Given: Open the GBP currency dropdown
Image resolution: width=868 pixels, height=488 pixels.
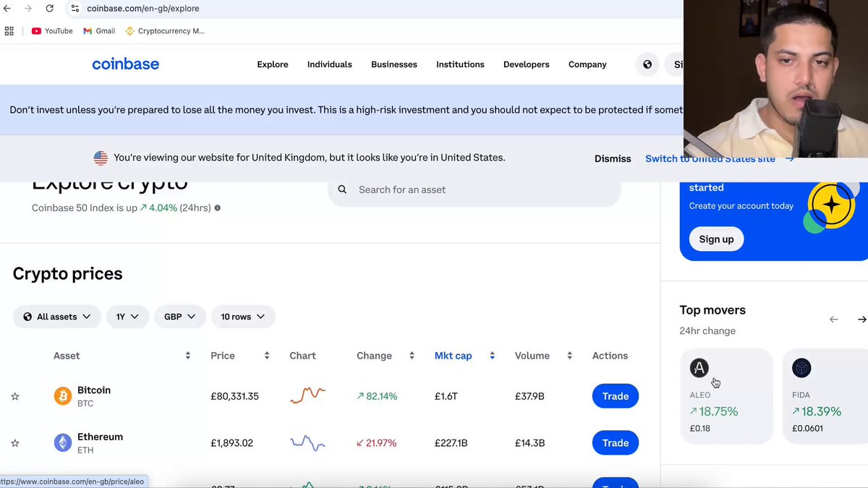Looking at the screenshot, I should click(x=180, y=317).
